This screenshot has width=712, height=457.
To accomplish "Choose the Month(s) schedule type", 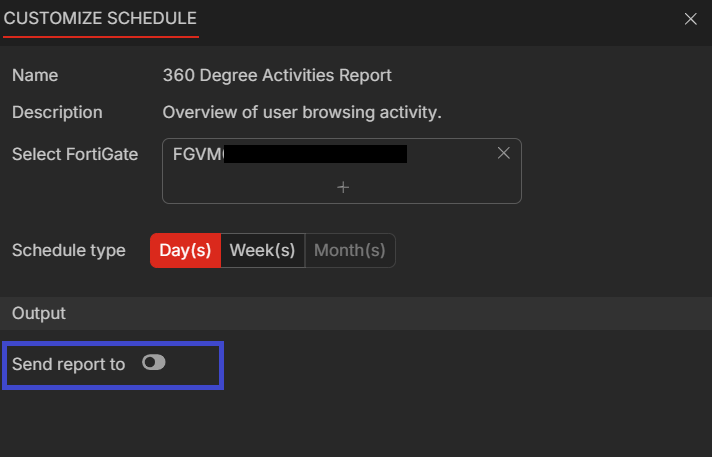I will pos(349,250).
